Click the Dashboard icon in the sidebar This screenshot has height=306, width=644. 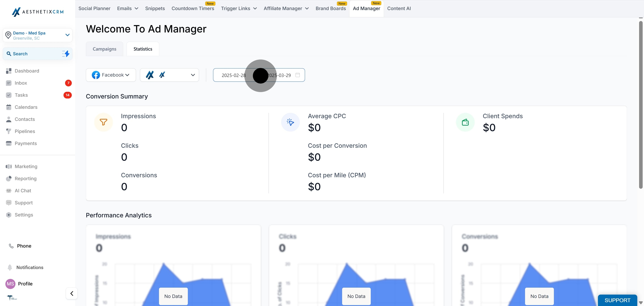pyautogui.click(x=8, y=71)
